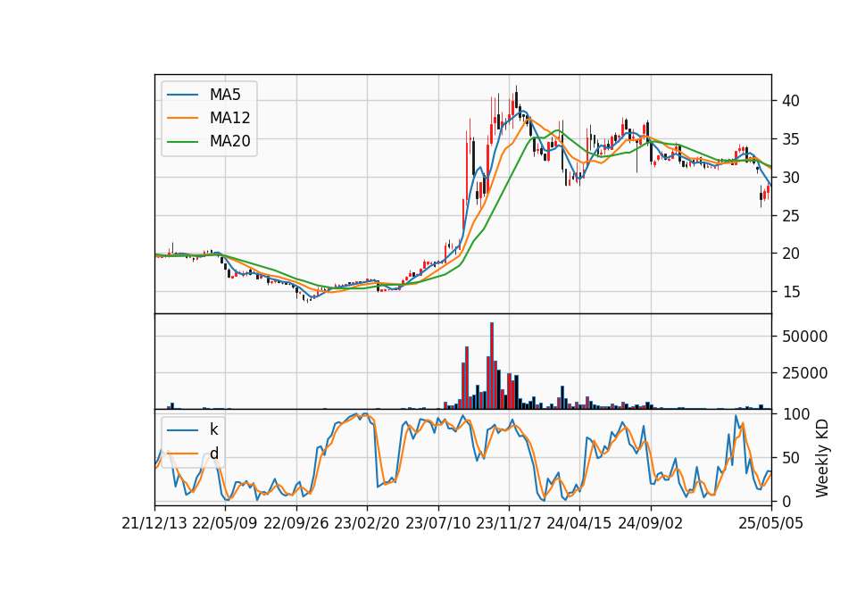Click the price axis value 15

point(791,292)
